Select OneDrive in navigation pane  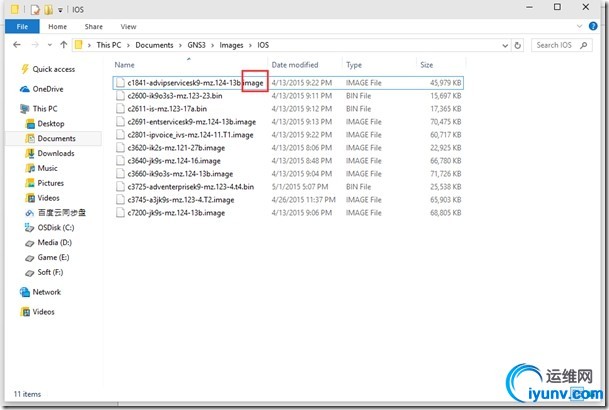[48, 89]
